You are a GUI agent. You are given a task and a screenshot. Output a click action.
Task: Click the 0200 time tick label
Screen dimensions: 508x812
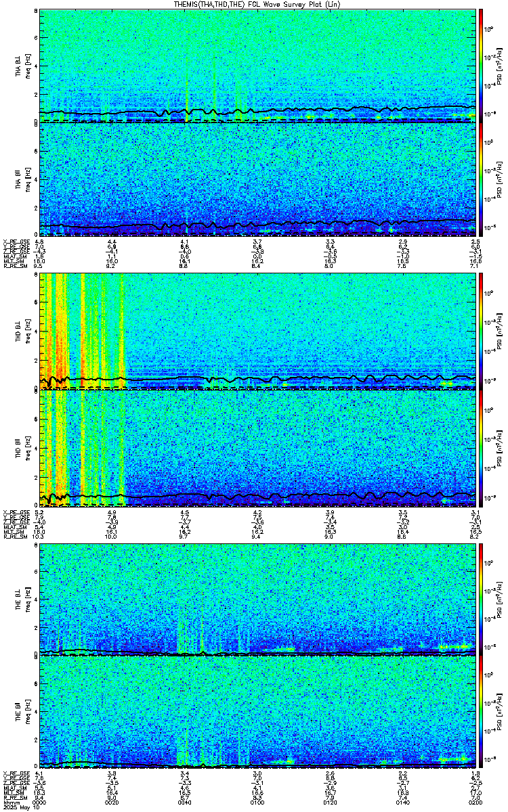pos(475,801)
